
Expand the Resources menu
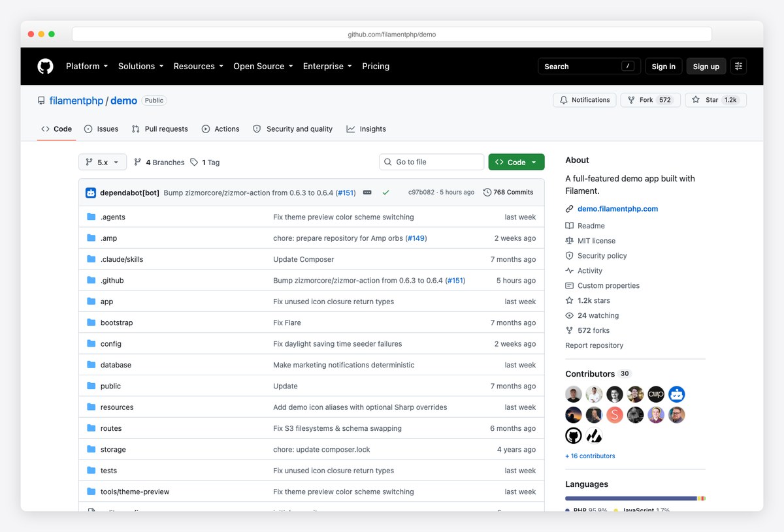click(x=199, y=66)
